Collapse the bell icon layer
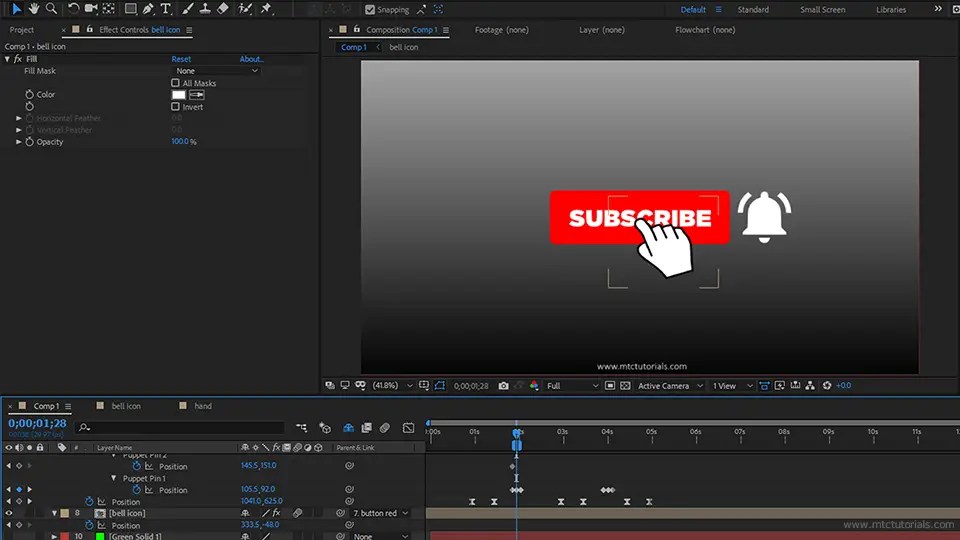 (54, 513)
